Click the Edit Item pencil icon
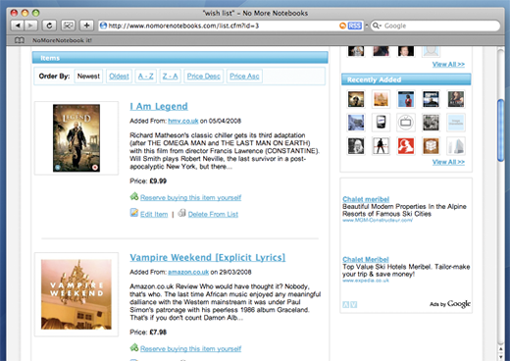510x361 pixels. tap(134, 213)
